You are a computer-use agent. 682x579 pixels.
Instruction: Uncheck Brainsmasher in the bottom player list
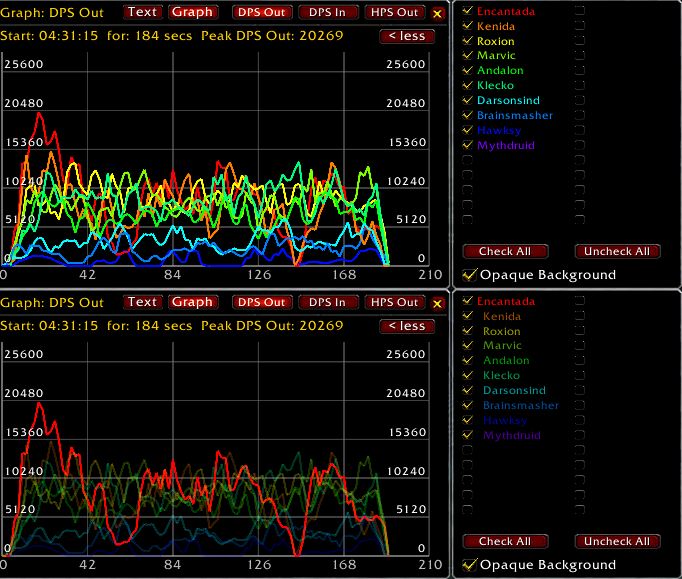(x=467, y=406)
